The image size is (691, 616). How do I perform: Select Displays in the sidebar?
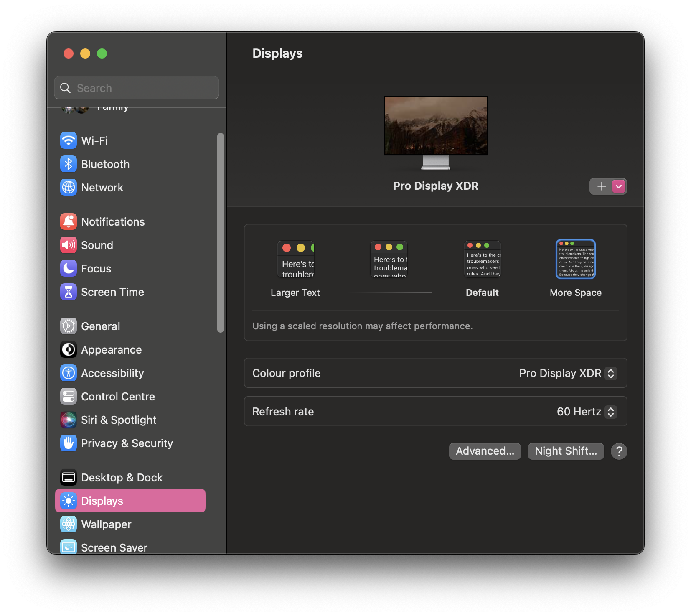point(130,501)
